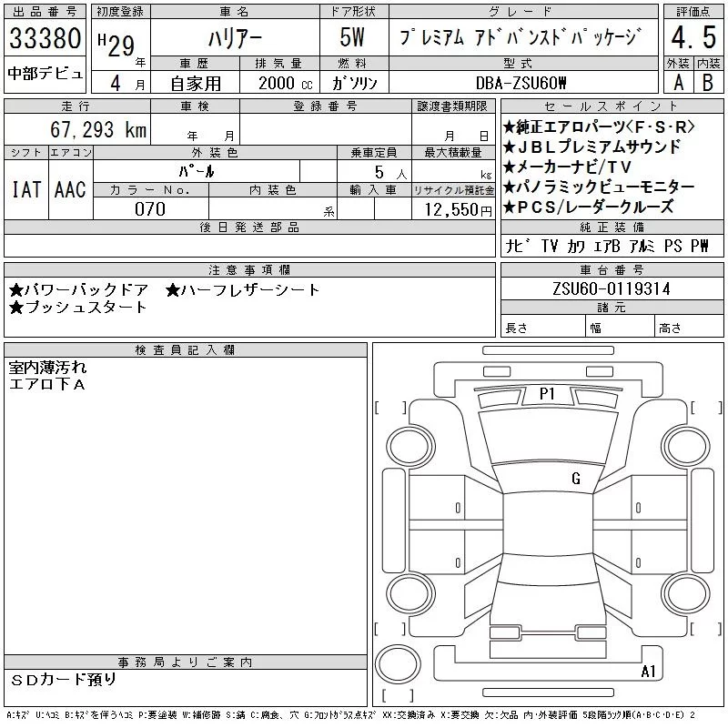Click the 検査員記入欄 section header

185,350
